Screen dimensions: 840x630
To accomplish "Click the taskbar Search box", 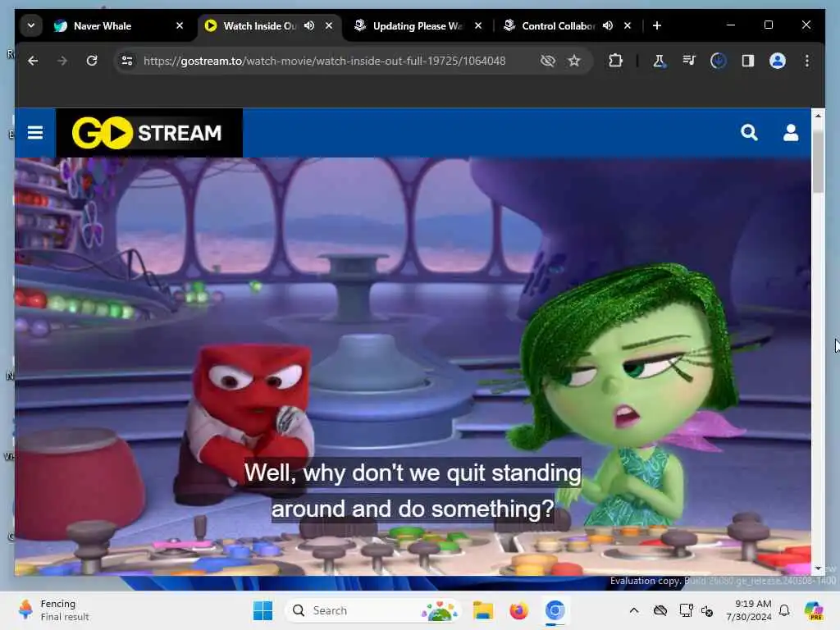I will (x=375, y=610).
